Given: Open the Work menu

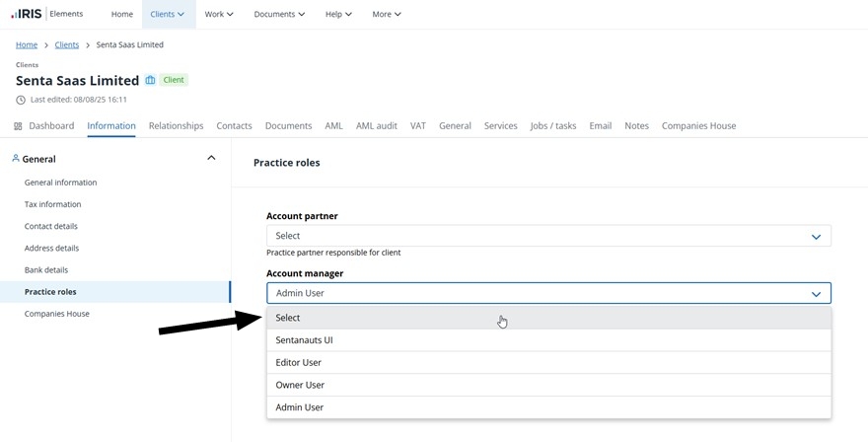Looking at the screenshot, I should 219,14.
